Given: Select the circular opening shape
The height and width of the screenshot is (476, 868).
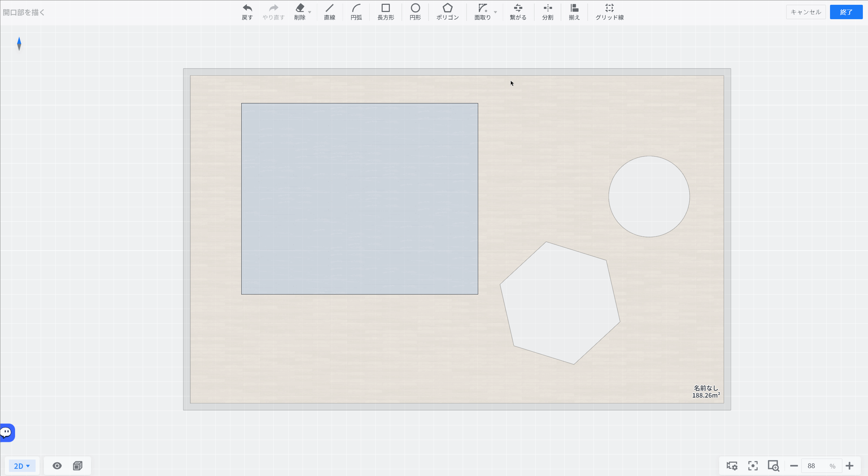Looking at the screenshot, I should tap(649, 197).
